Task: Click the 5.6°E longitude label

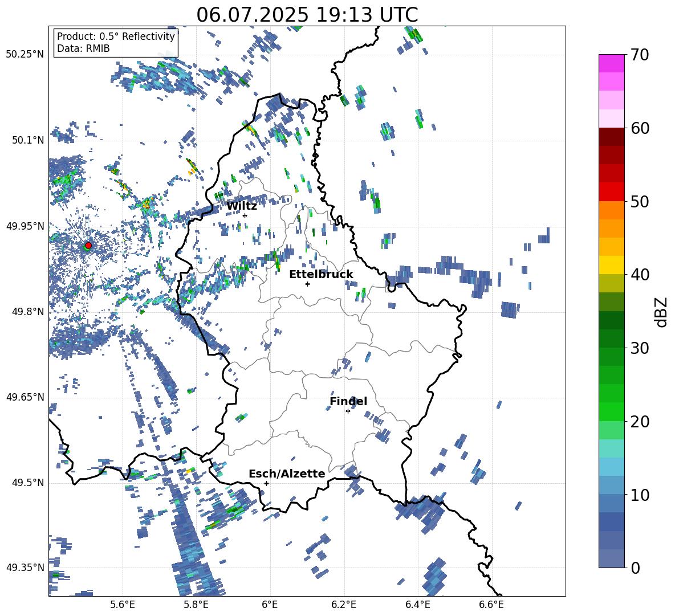Action: pyautogui.click(x=123, y=605)
